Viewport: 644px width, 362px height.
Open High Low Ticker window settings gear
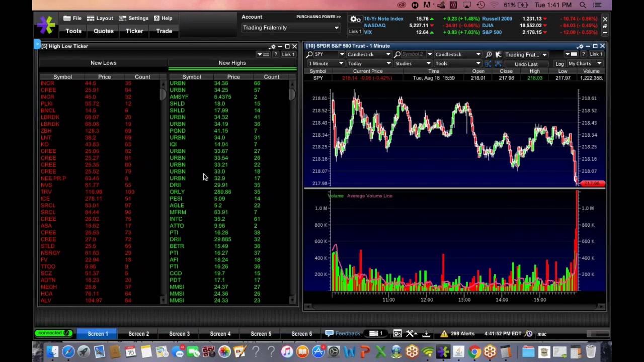click(x=273, y=46)
